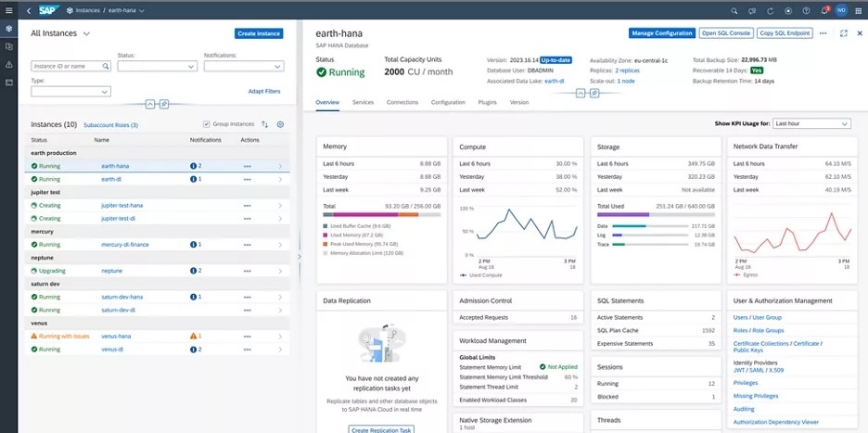This screenshot has height=433, width=868.
Task: Switch to the Connections tab
Action: click(x=402, y=102)
